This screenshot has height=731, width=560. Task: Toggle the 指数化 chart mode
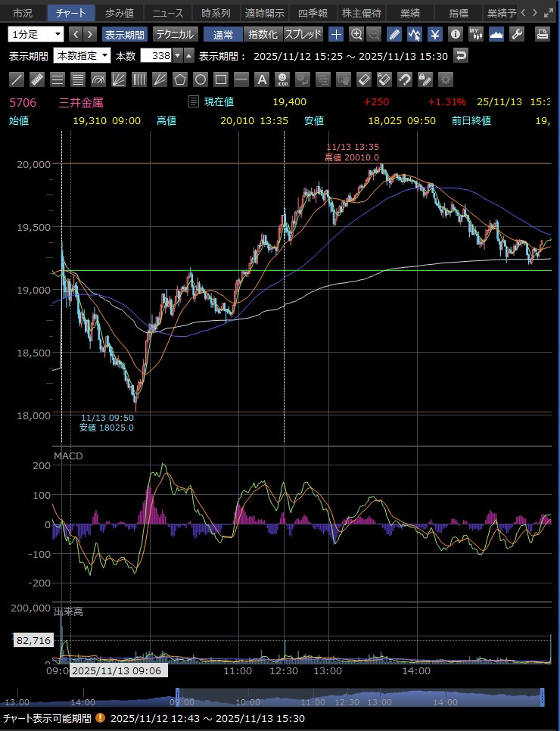263,34
